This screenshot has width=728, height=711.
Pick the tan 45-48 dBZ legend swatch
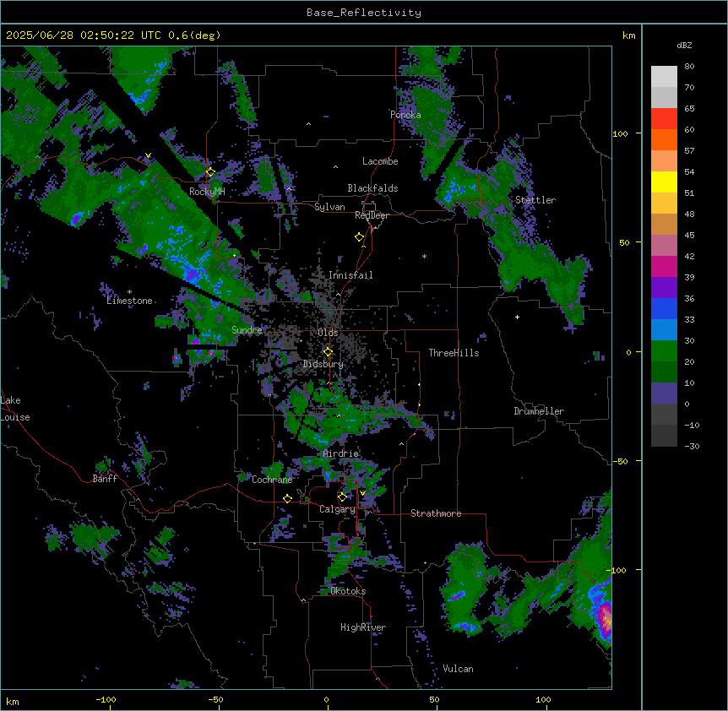tap(664, 224)
